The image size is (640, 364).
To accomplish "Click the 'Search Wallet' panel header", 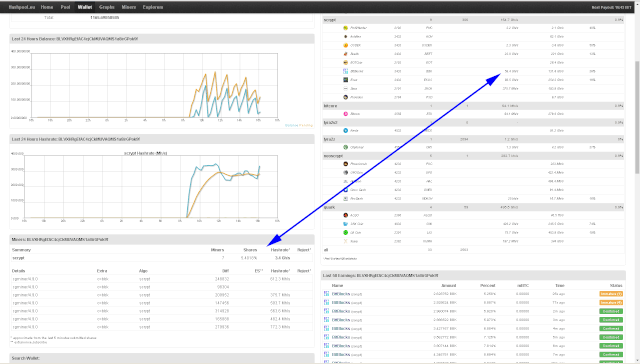I will click(162, 358).
